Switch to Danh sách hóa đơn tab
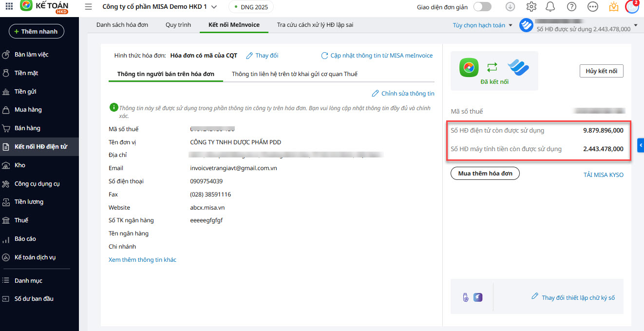The width and height of the screenshot is (644, 331). pyautogui.click(x=122, y=25)
